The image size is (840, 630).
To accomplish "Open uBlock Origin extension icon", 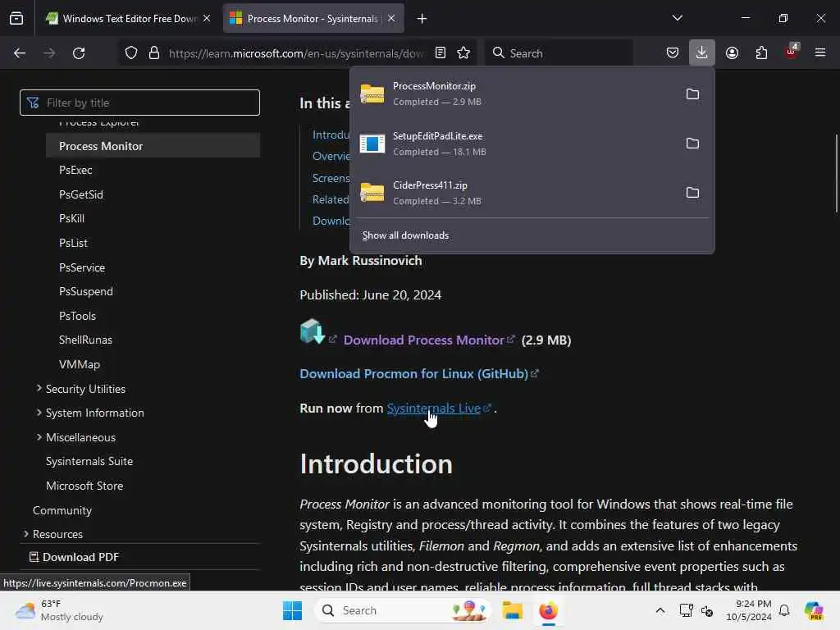I will pyautogui.click(x=792, y=52).
